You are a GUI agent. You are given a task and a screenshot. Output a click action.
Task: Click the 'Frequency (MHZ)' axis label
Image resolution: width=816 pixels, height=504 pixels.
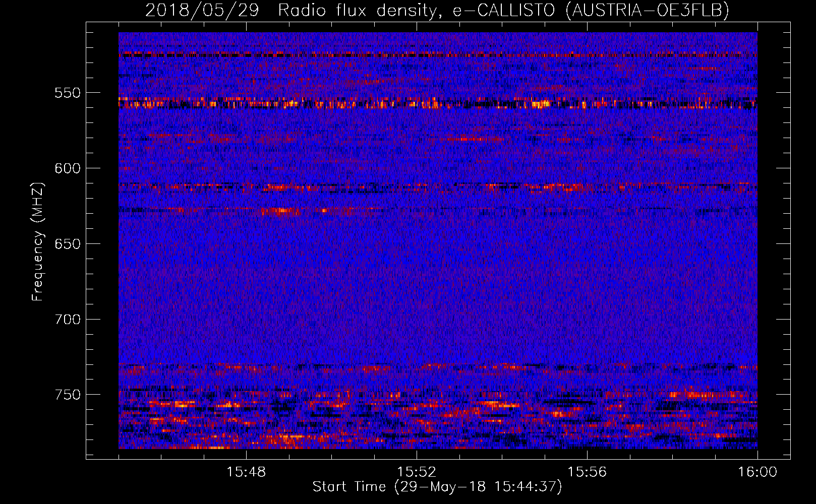[x=38, y=242]
